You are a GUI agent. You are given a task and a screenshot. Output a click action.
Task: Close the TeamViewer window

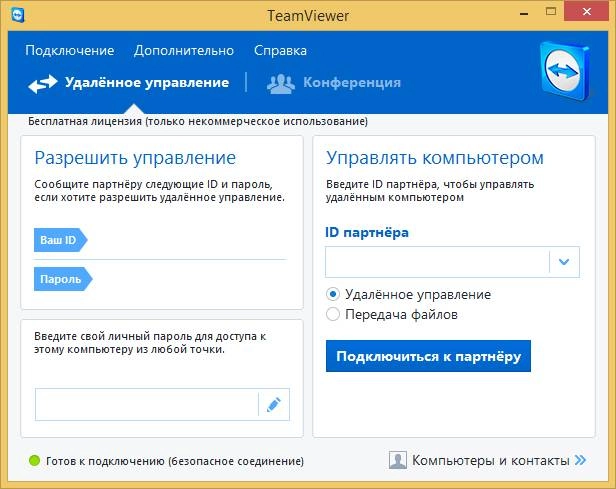tap(587, 11)
